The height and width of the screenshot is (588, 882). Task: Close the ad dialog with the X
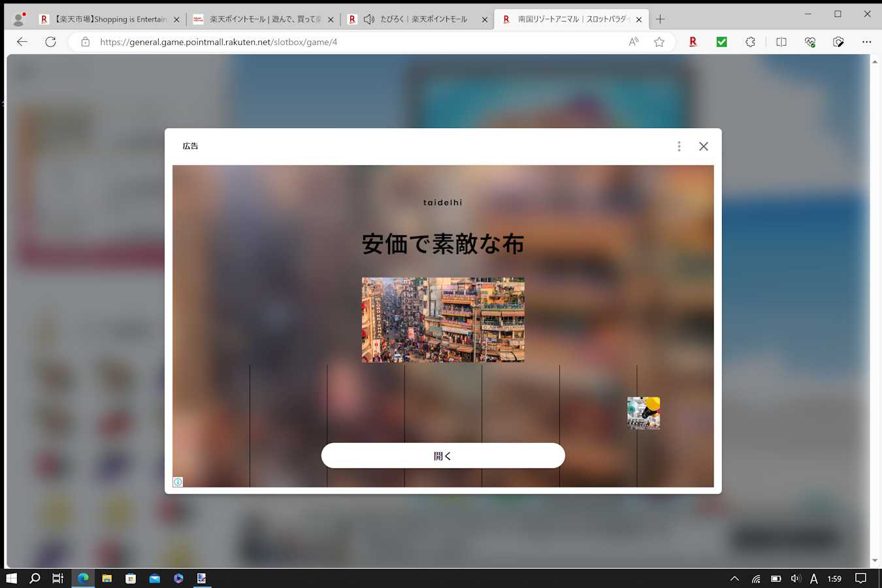[x=704, y=146]
